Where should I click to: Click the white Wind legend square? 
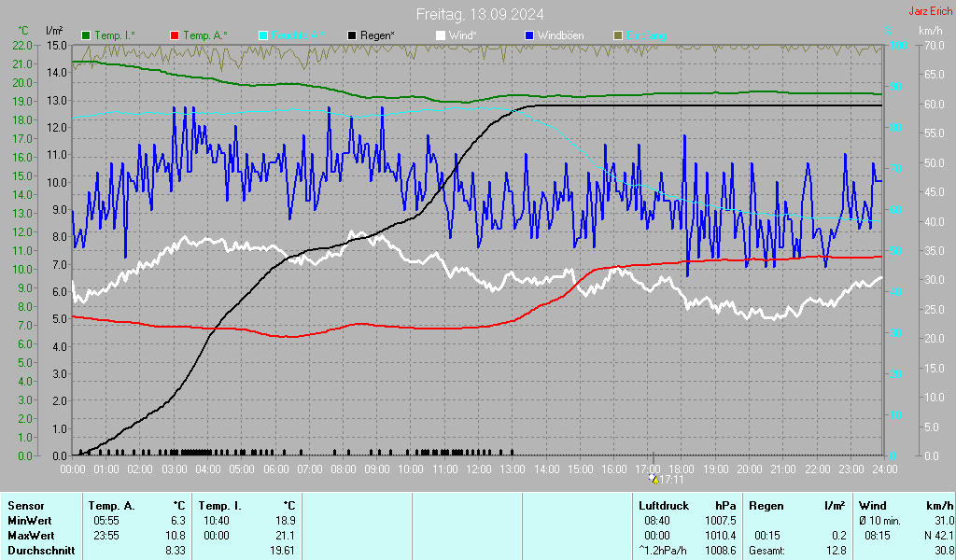pyautogui.click(x=441, y=35)
